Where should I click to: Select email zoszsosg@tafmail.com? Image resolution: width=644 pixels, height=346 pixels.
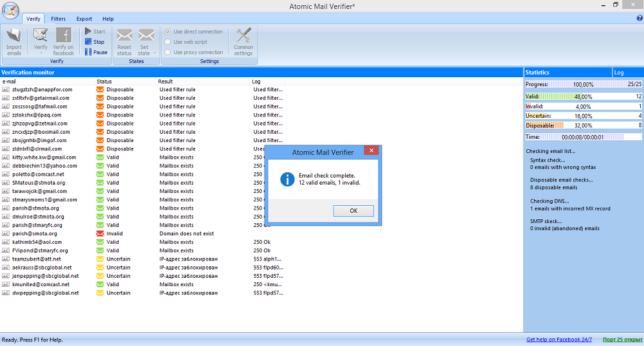[39, 107]
